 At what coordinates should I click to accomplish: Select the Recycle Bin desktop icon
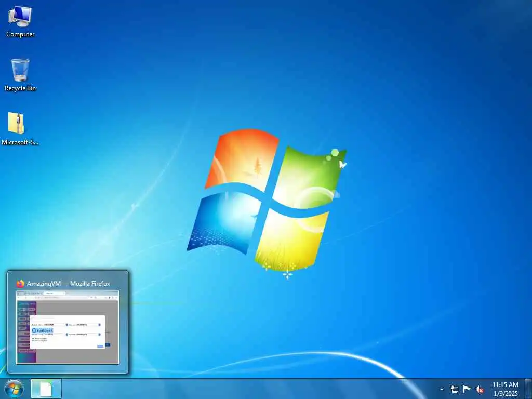pos(20,75)
